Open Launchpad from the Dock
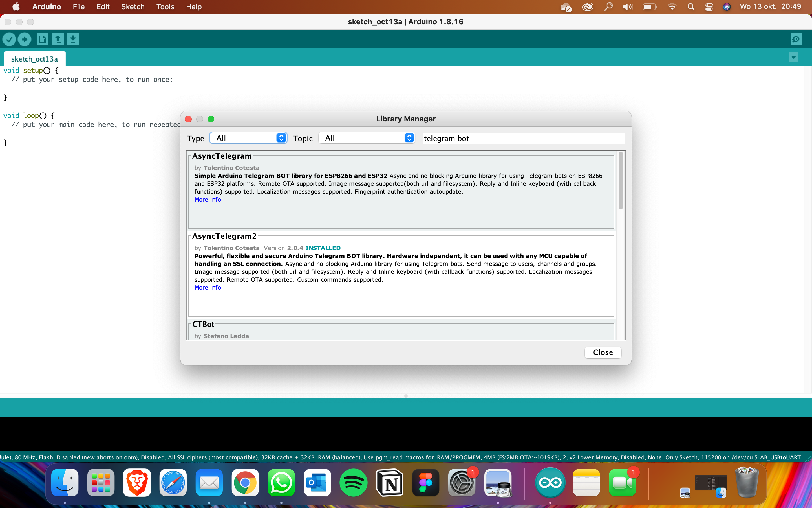This screenshot has height=508, width=812. coord(101,483)
